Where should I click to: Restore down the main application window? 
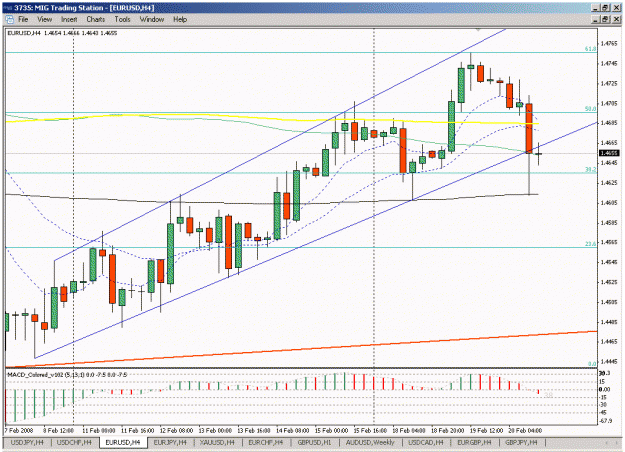[x=605, y=8]
